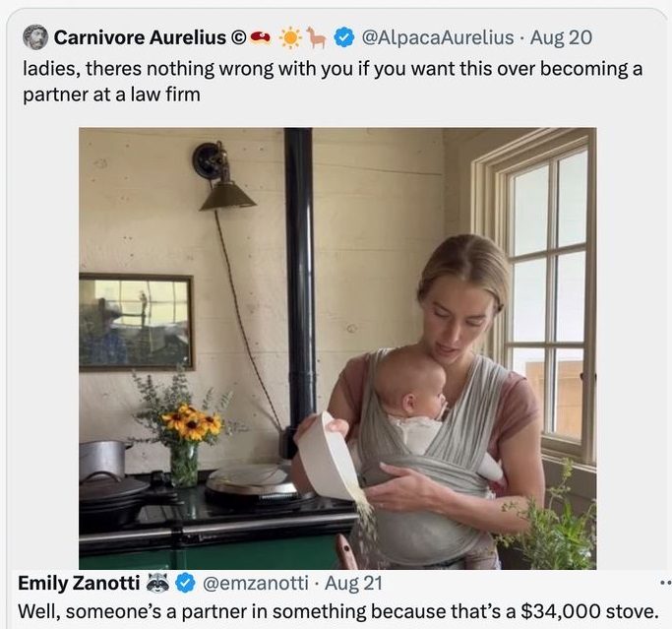Viewport: 672px width, 629px height.
Task: Open the Carnivore Aurelius profile name link
Action: click(141, 38)
